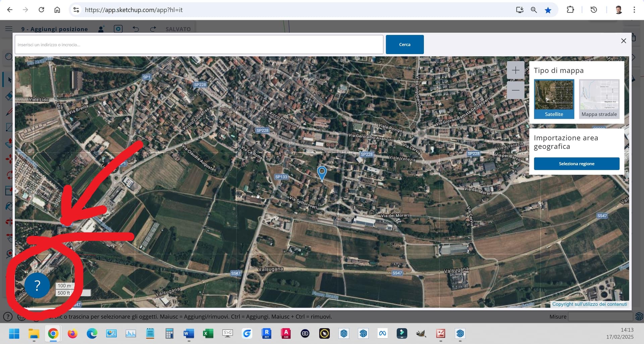This screenshot has height=344, width=644.
Task: Open the browser extensions puzzle icon
Action: [x=570, y=10]
